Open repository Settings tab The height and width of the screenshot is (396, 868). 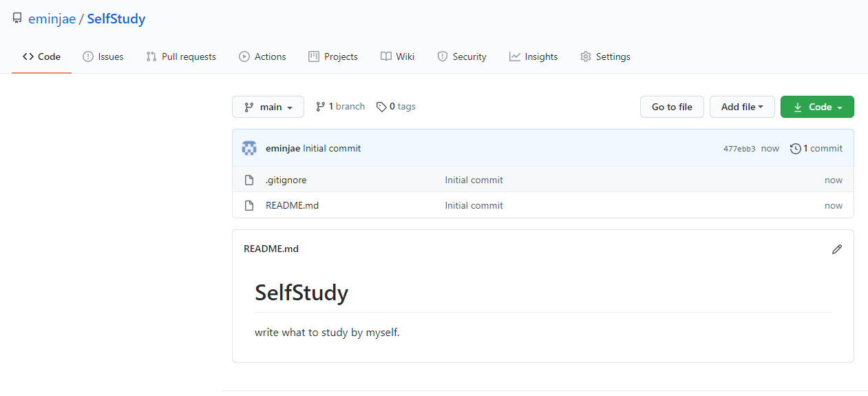pyautogui.click(x=605, y=56)
